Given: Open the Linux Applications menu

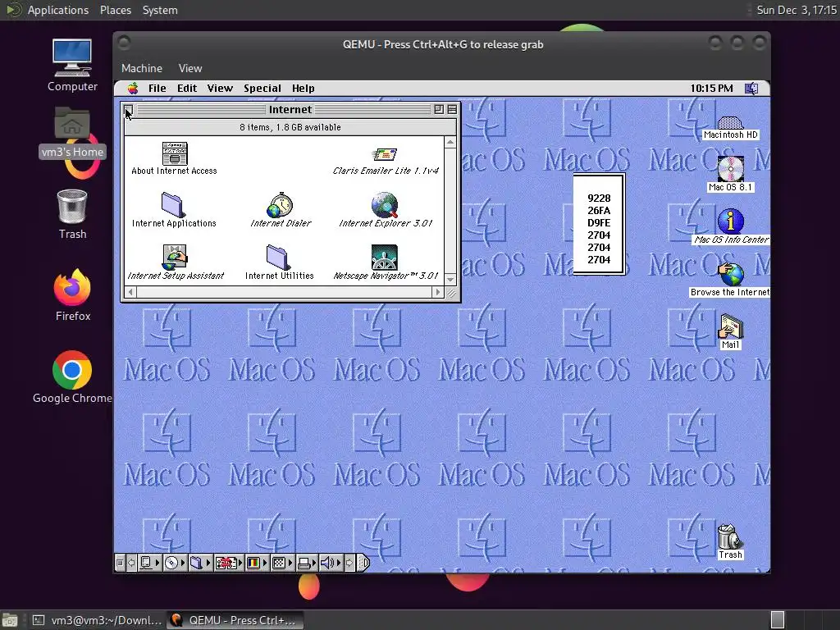Looking at the screenshot, I should pyautogui.click(x=58, y=10).
